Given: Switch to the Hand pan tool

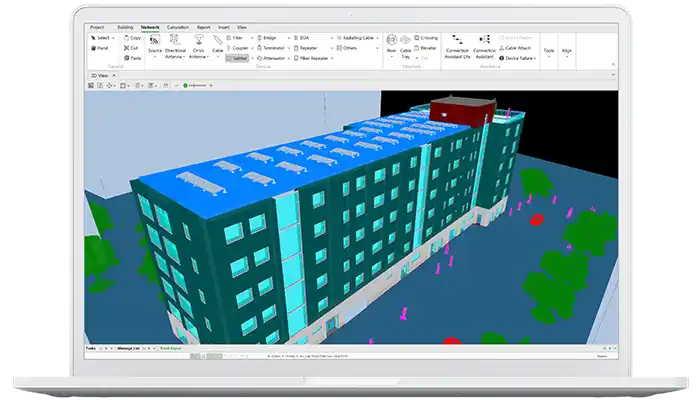Looking at the screenshot, I should point(101,47).
